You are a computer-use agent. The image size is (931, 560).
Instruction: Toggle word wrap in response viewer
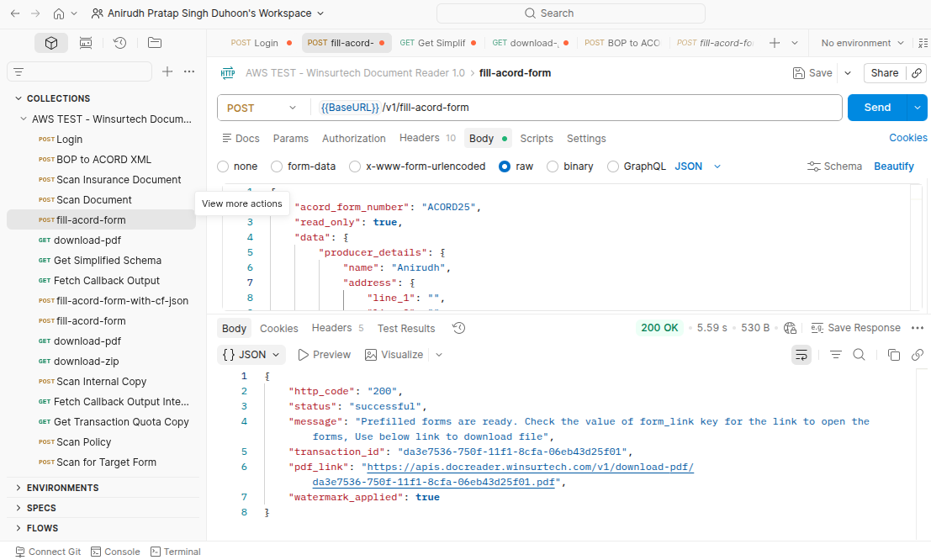[x=801, y=355]
